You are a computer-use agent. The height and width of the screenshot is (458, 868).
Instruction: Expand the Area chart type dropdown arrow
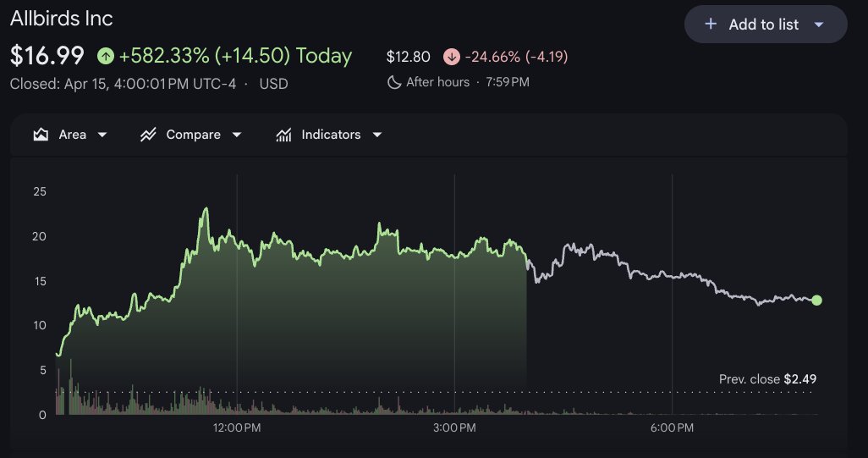102,135
